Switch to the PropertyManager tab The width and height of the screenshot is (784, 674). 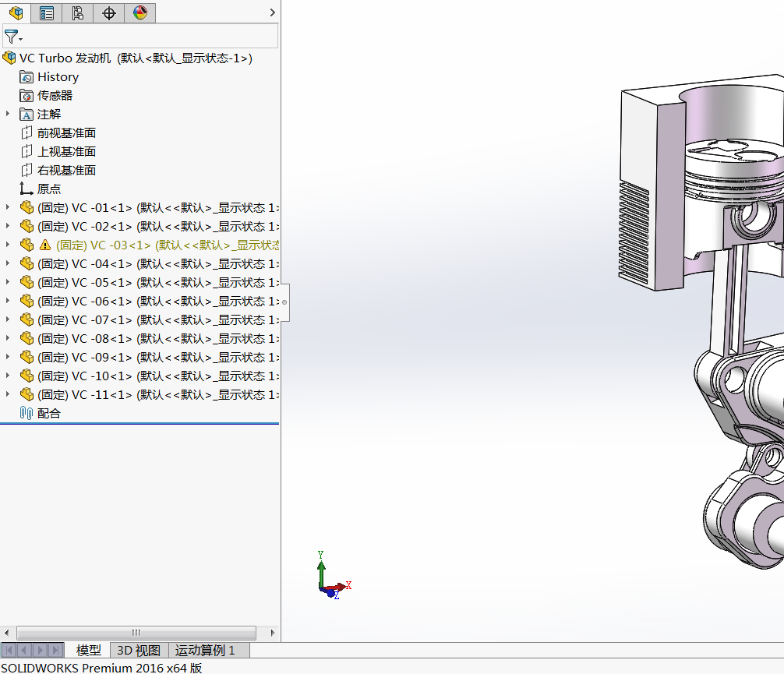tap(47, 12)
